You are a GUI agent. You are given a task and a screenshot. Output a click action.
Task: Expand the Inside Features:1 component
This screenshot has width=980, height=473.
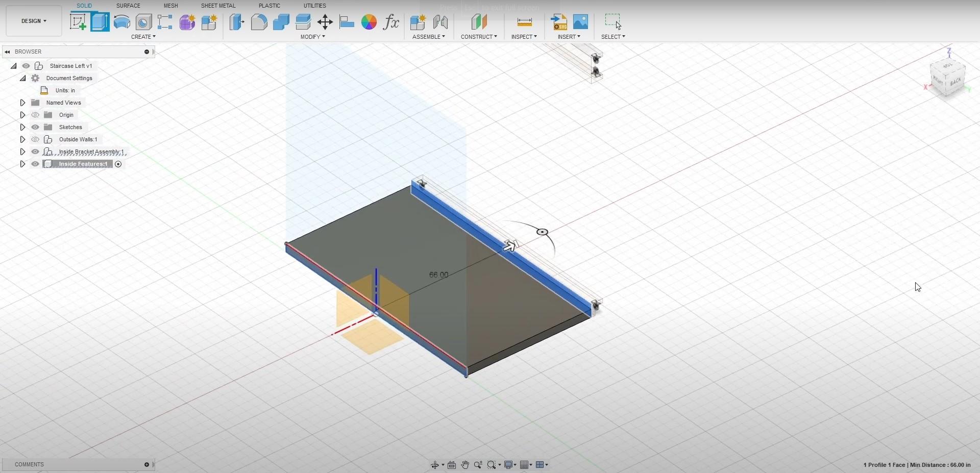tap(22, 164)
